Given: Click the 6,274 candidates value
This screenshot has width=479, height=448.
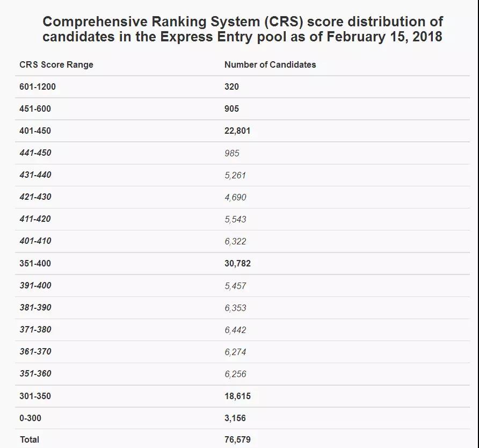Looking at the screenshot, I should coord(235,352).
